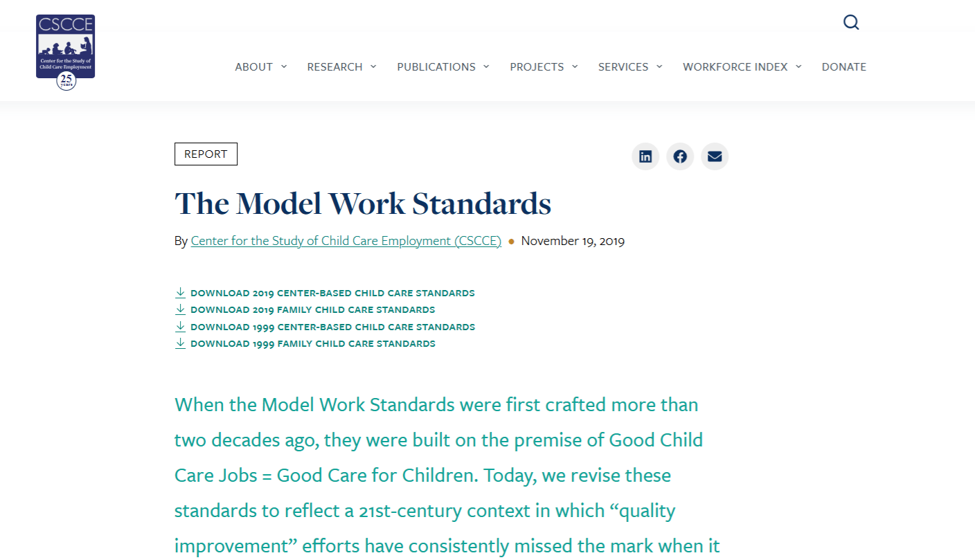
Task: Open the CSCCE author link
Action: [x=346, y=241]
